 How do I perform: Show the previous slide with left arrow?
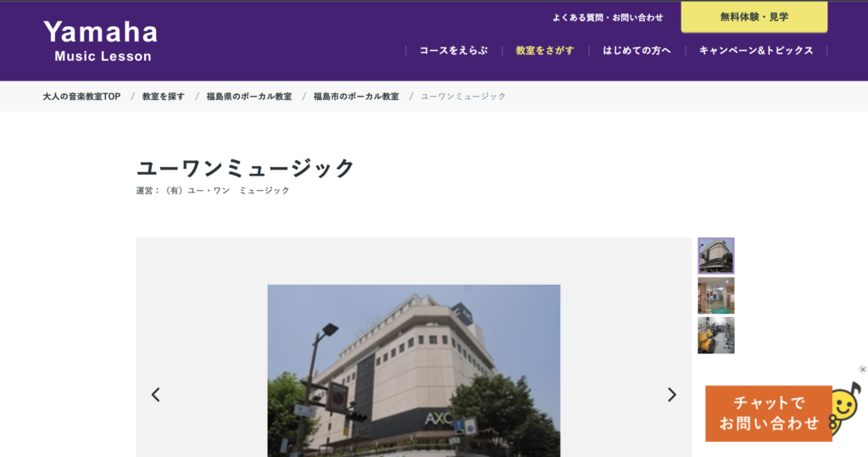[156, 394]
